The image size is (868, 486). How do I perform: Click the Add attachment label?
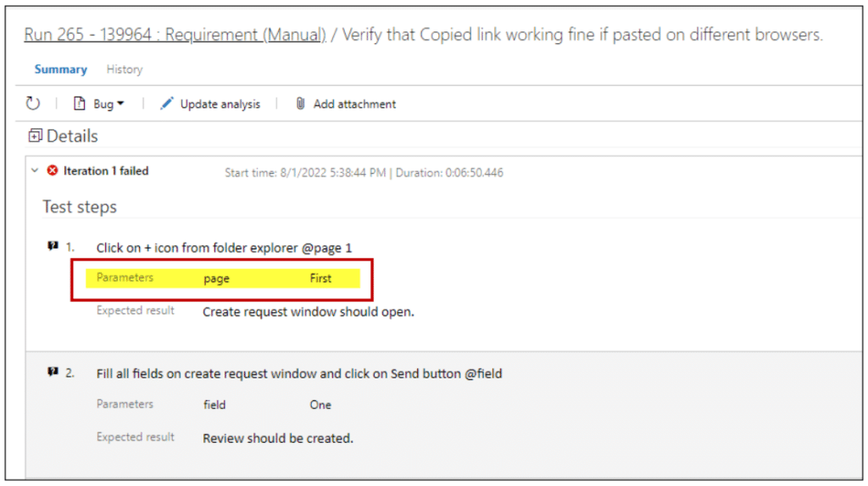click(354, 104)
